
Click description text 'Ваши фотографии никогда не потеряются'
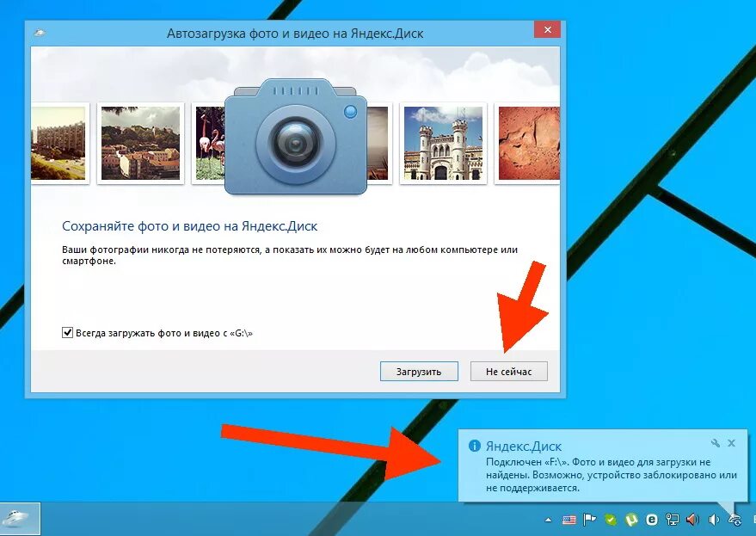pyautogui.click(x=162, y=250)
